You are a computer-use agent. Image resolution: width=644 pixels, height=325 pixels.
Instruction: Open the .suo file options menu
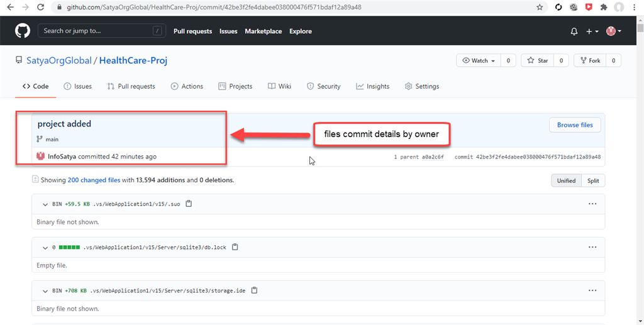(592, 204)
